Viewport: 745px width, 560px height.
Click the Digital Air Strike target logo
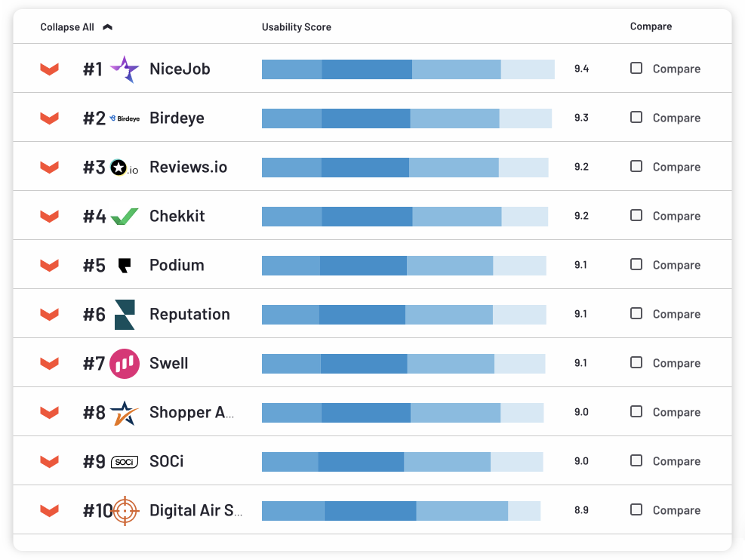coord(125,511)
